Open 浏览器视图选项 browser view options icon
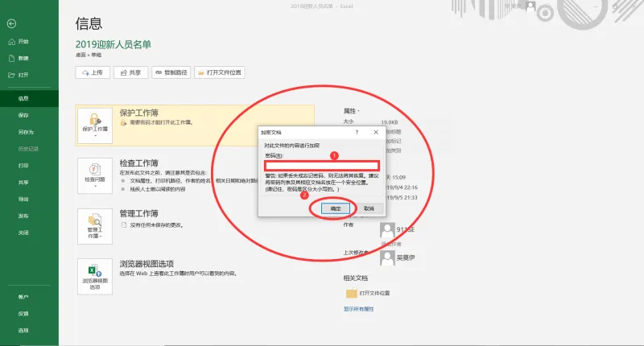This screenshot has width=644, height=346. tap(95, 277)
